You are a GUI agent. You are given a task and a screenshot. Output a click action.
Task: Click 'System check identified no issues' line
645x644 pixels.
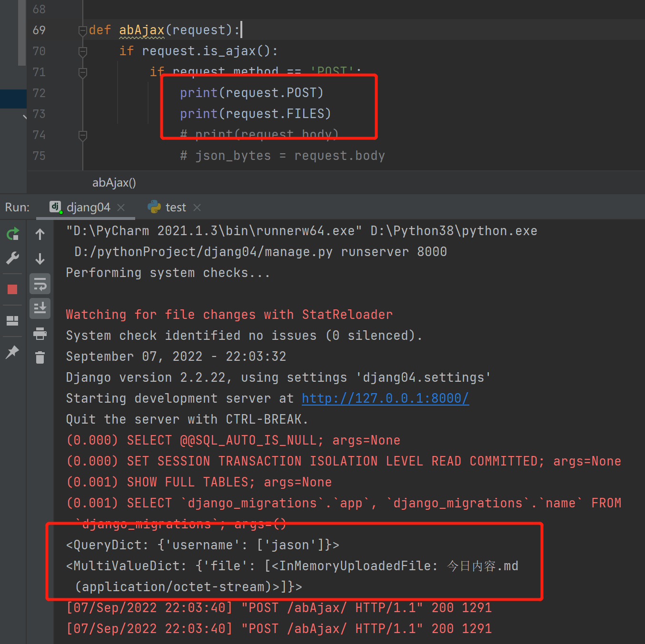[x=244, y=336]
